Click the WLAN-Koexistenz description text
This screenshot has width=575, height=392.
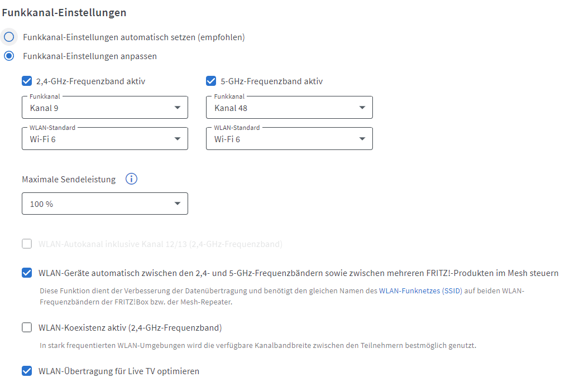click(x=258, y=345)
